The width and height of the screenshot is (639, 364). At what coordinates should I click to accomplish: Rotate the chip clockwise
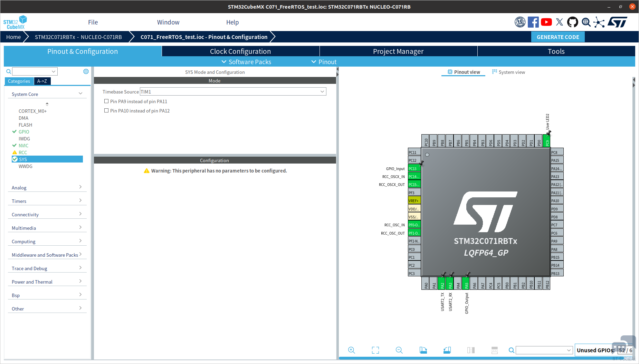[423, 350]
